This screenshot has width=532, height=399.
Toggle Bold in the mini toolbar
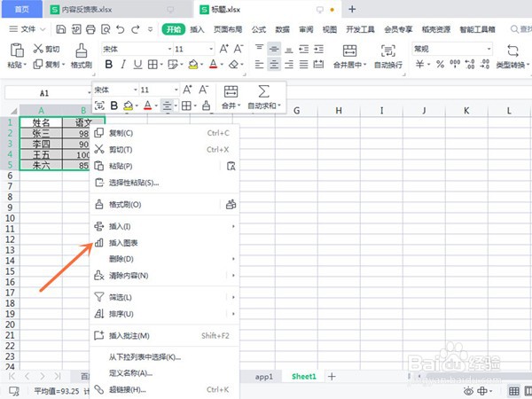(114, 106)
